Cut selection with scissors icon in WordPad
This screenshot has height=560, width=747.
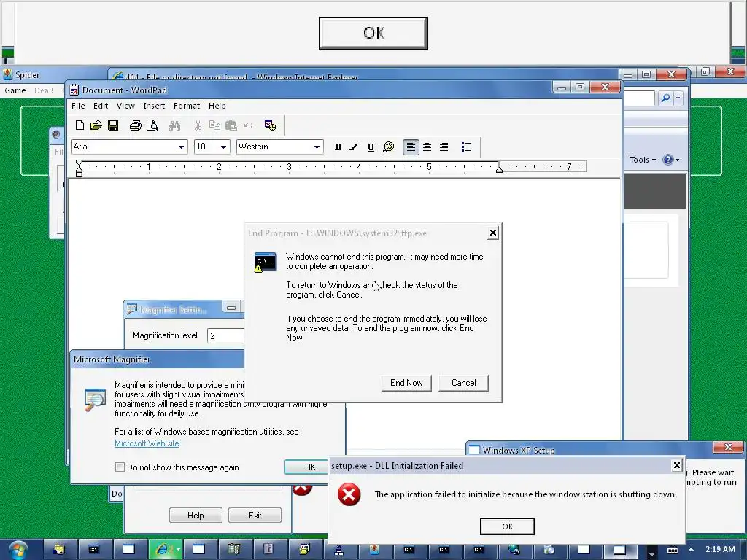pos(198,125)
